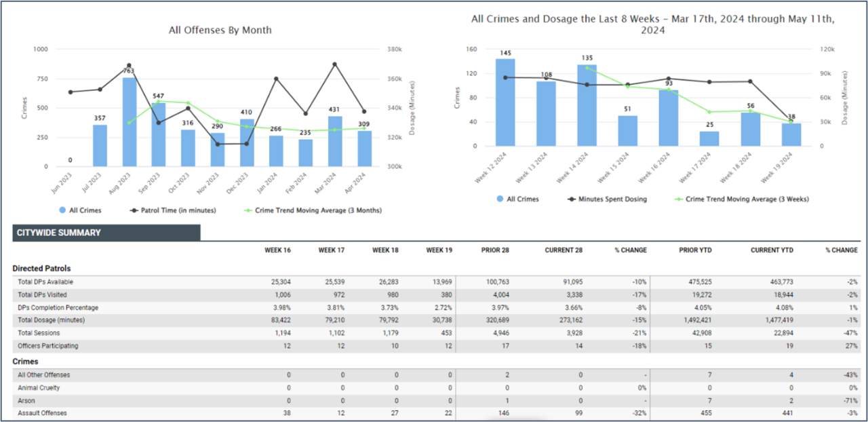The width and height of the screenshot is (868, 422).
Task: Click the Aug 2023 bar labeled 763
Action: tap(129, 122)
